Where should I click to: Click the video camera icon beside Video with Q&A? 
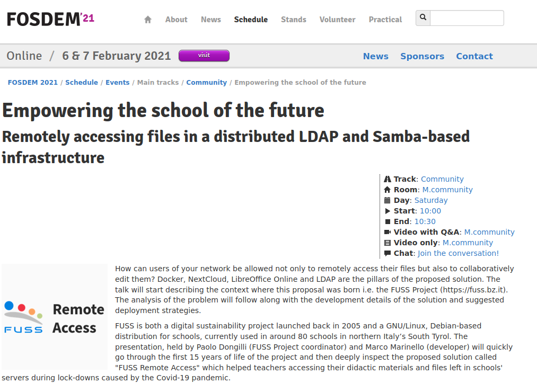(388, 232)
